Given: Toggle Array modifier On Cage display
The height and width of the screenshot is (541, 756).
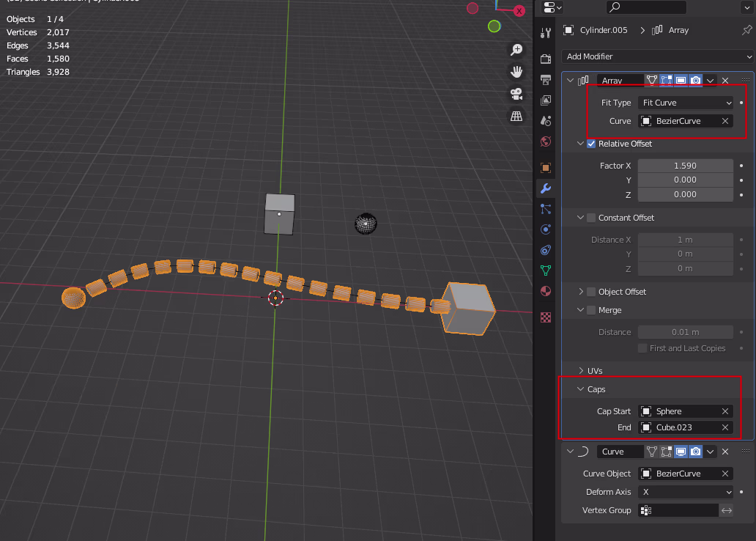Looking at the screenshot, I should click(651, 81).
